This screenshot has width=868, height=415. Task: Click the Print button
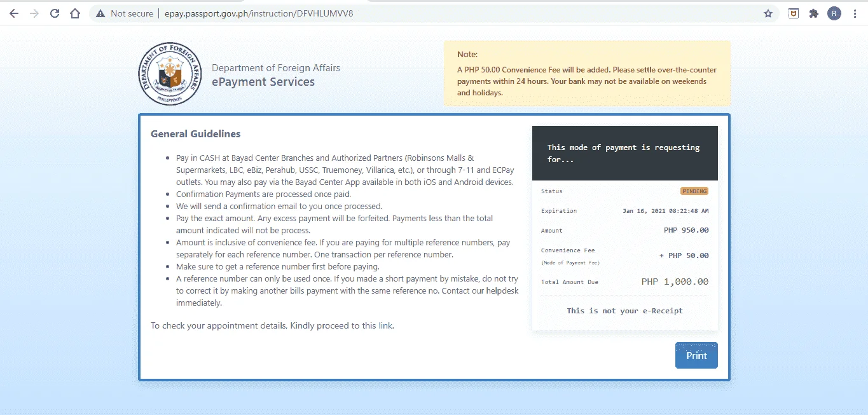coord(696,355)
